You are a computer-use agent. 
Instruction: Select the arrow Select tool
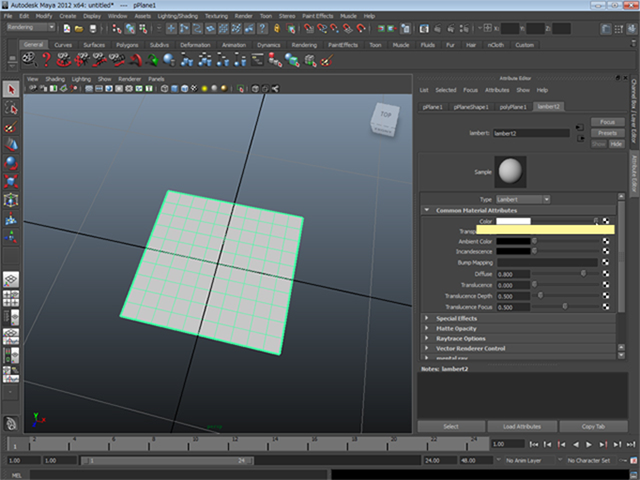pyautogui.click(x=11, y=89)
